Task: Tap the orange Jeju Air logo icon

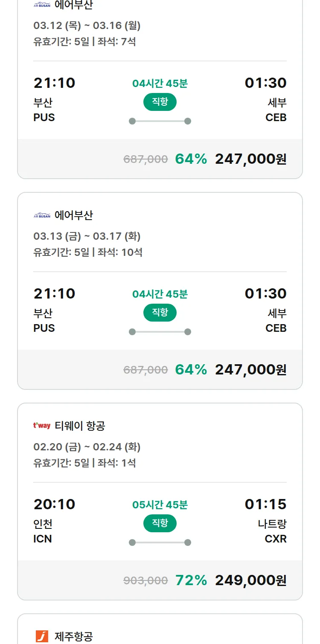Action: pyautogui.click(x=42, y=636)
